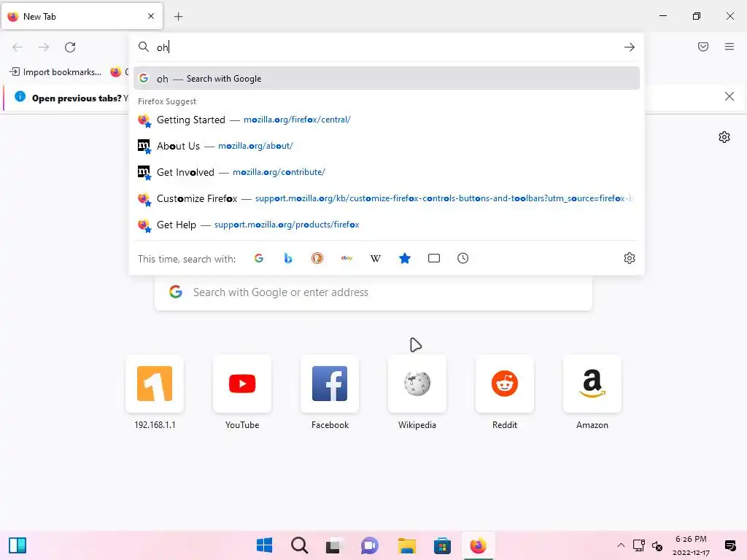Image resolution: width=747 pixels, height=560 pixels.
Task: Select the New Tab tab
Action: (82, 17)
